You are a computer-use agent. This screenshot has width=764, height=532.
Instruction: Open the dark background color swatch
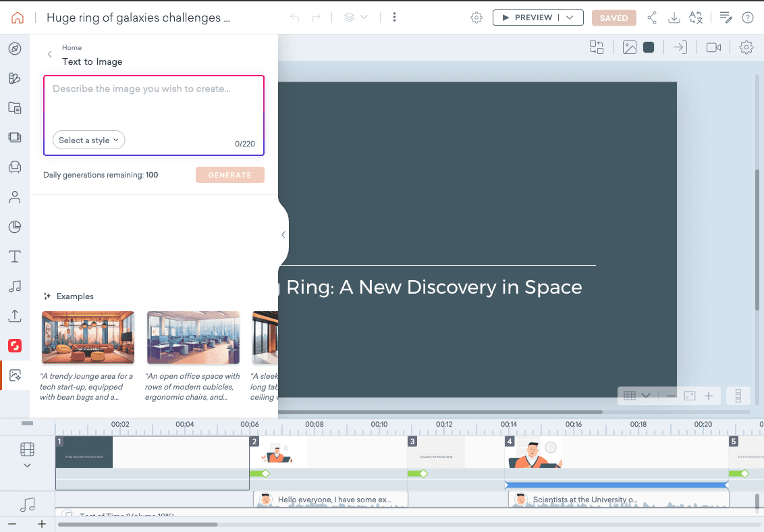[x=649, y=47]
